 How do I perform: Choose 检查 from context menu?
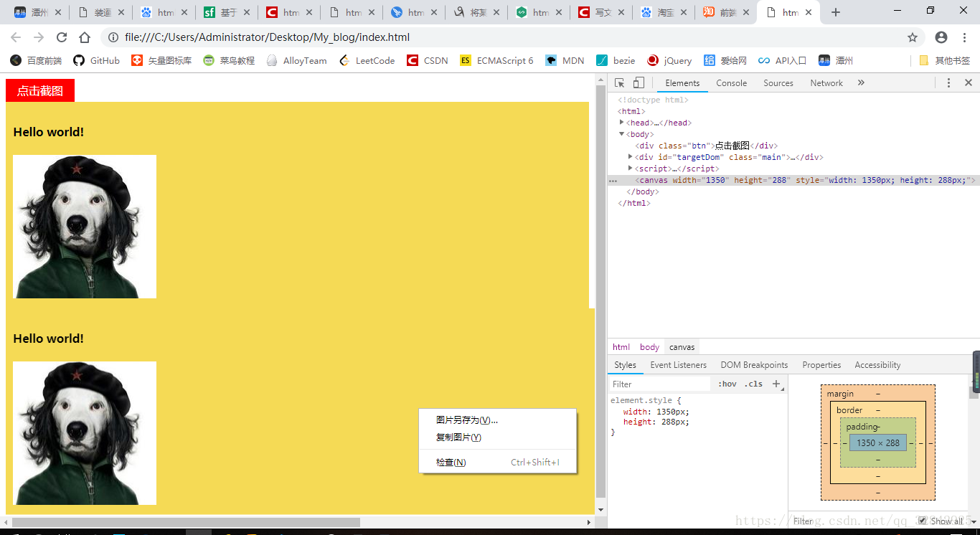pos(498,463)
